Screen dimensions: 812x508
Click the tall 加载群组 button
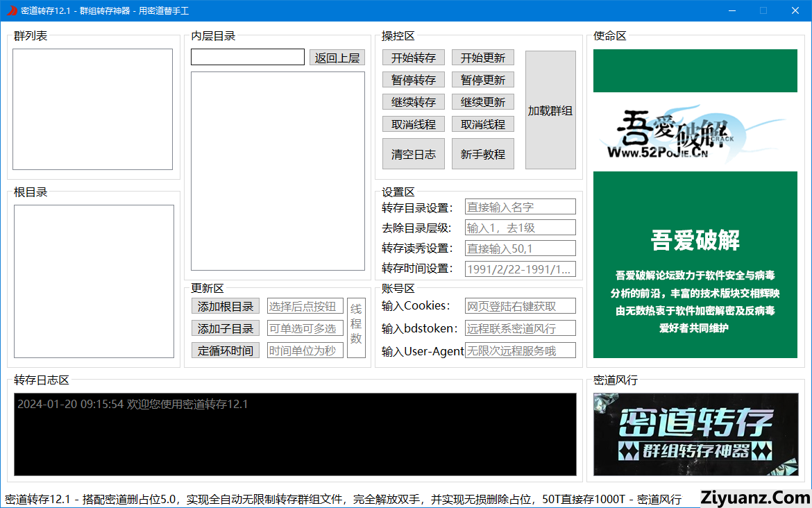point(550,110)
